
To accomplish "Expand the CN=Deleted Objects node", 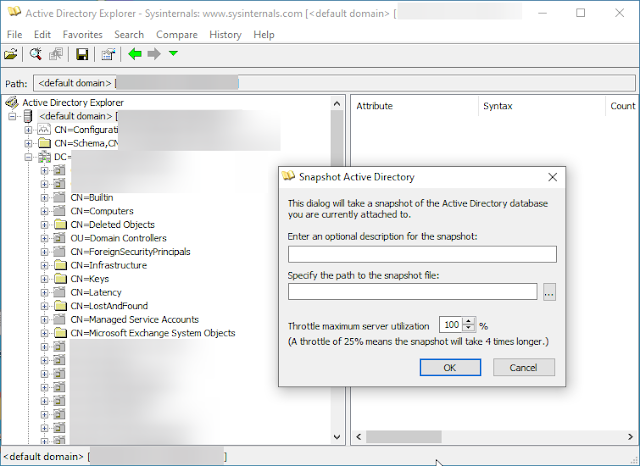I will tap(44, 225).
